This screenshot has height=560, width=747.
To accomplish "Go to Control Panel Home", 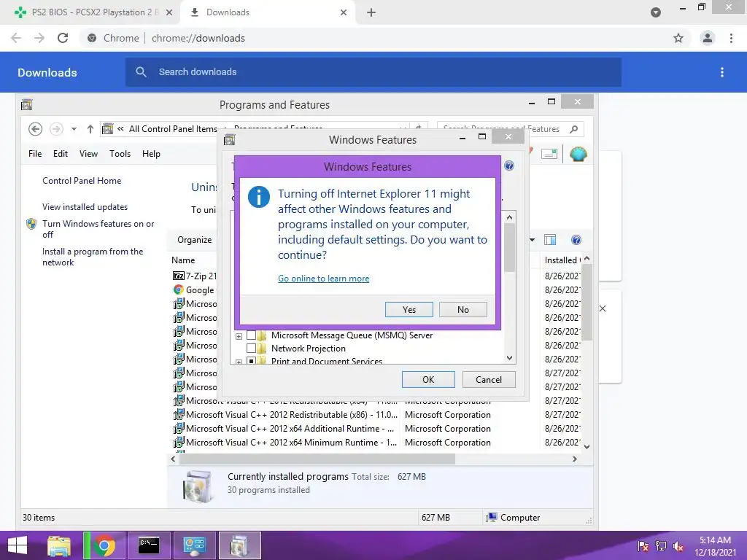I will click(82, 181).
